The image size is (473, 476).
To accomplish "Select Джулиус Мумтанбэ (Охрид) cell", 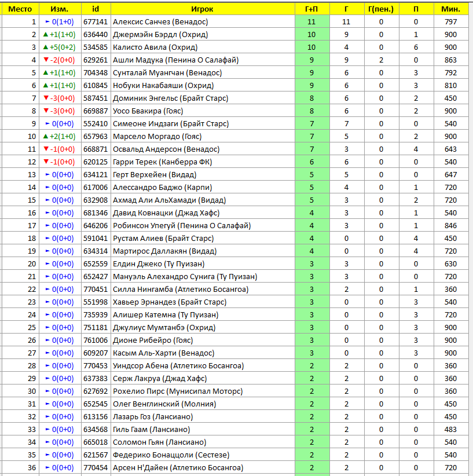I will click(203, 328).
